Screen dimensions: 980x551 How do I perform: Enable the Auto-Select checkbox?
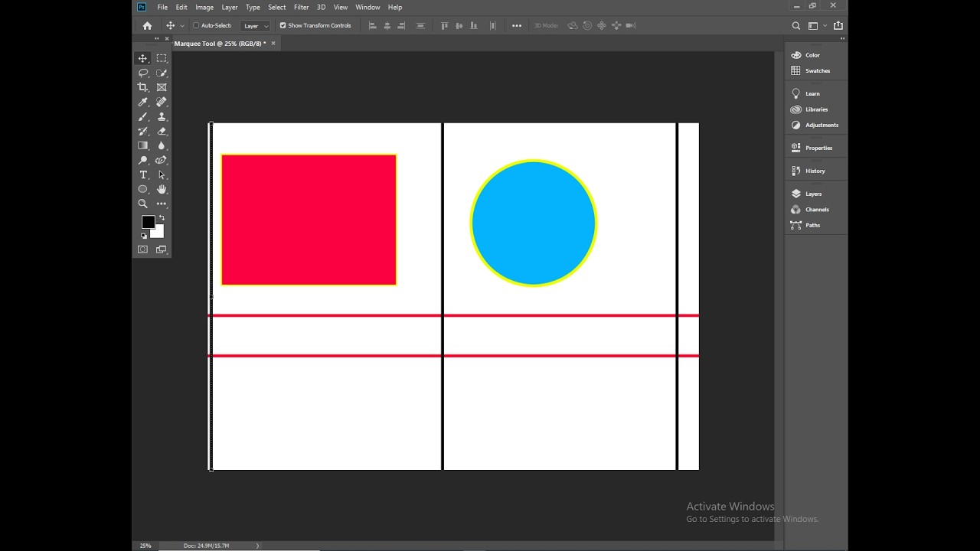click(196, 25)
